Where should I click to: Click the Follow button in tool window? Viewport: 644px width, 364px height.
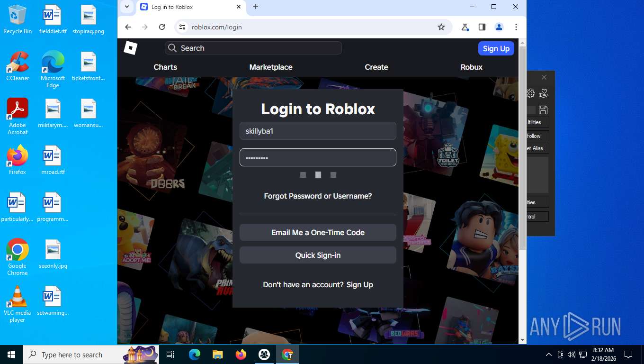point(537,136)
